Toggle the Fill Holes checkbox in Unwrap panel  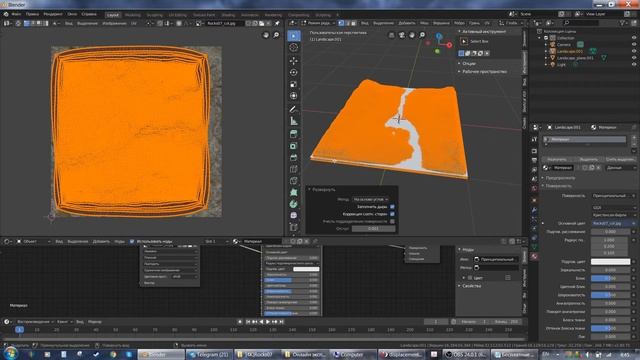[x=392, y=207]
